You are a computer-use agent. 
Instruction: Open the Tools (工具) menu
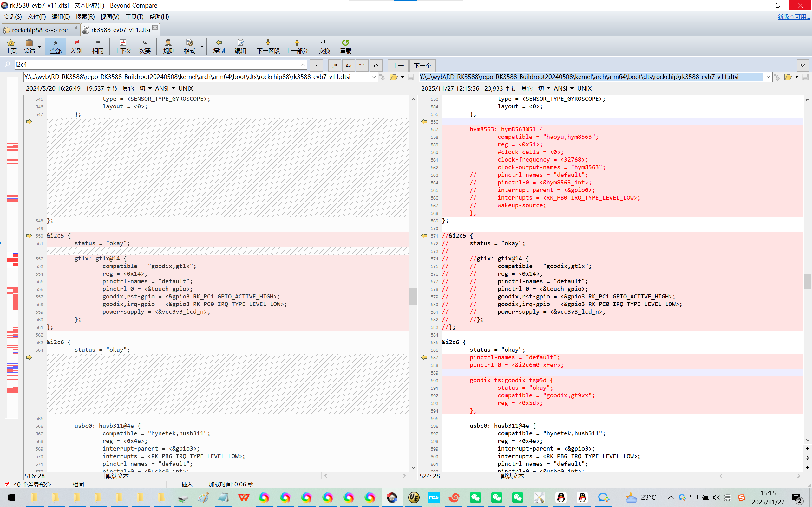[x=134, y=17]
